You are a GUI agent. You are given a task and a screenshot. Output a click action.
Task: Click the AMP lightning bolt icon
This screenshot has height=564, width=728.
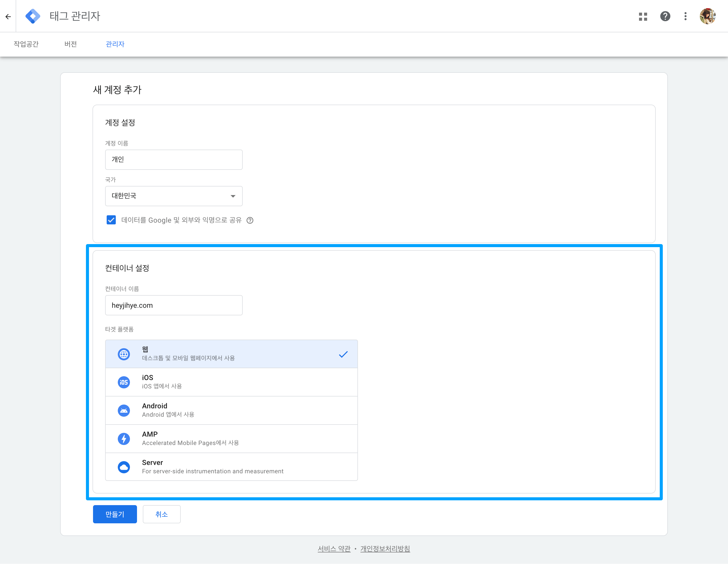[x=124, y=439]
